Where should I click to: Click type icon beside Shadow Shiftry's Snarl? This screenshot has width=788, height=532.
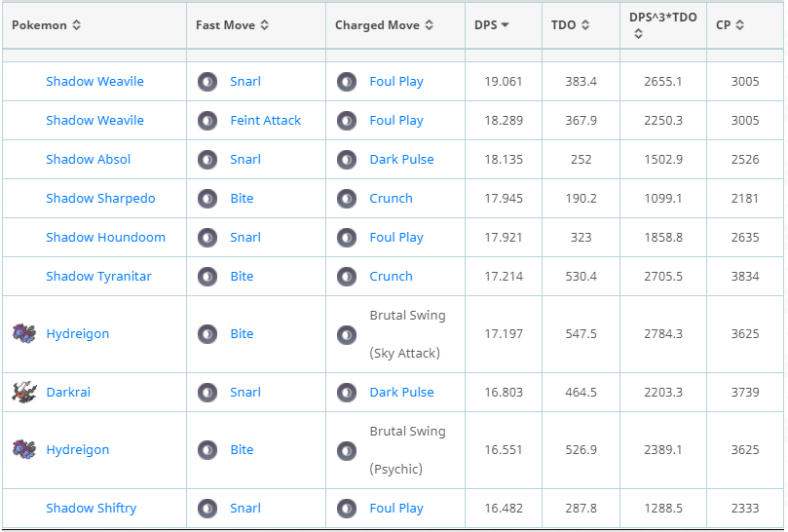[207, 509]
